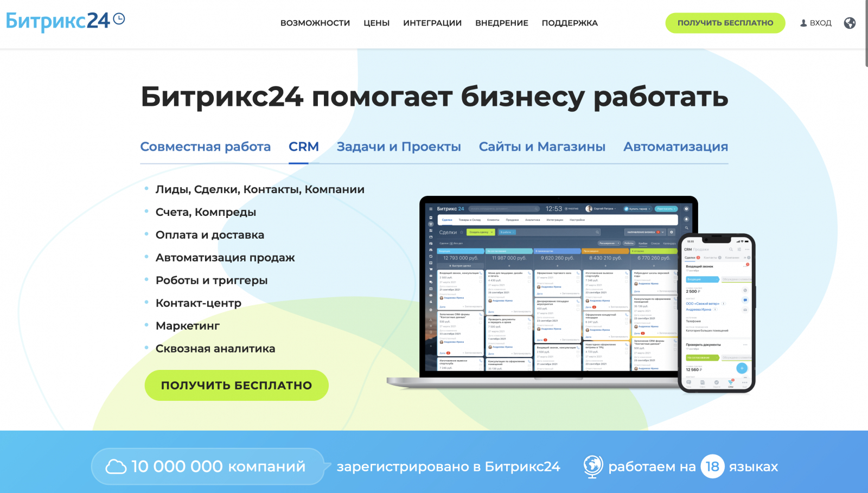Click the user icon beside ВХОД
Viewport: 868px width, 493px height.
coord(803,23)
